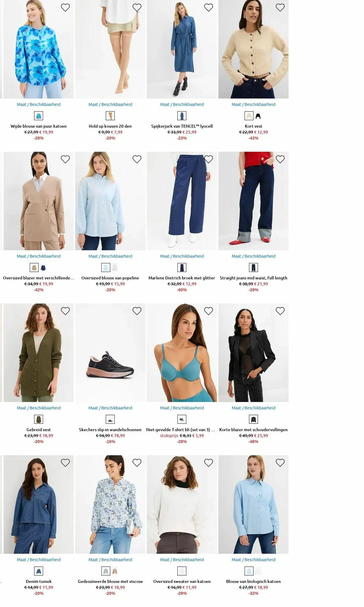
Task: Save Kort vest with the heart icon
Action: 280,8
